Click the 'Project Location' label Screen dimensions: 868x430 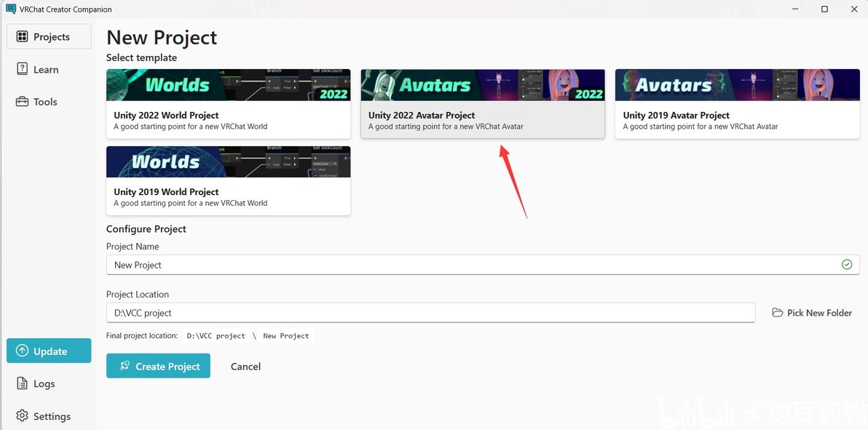(x=138, y=295)
